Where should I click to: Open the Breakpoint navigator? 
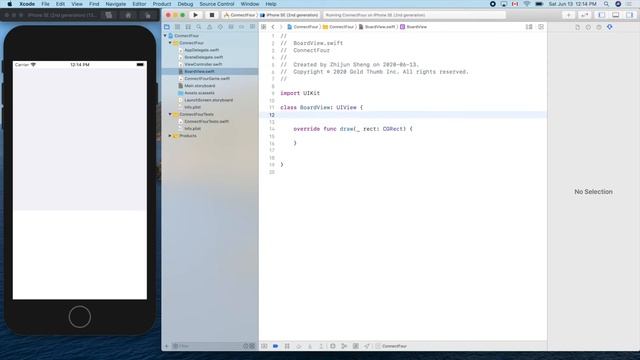[x=242, y=27]
